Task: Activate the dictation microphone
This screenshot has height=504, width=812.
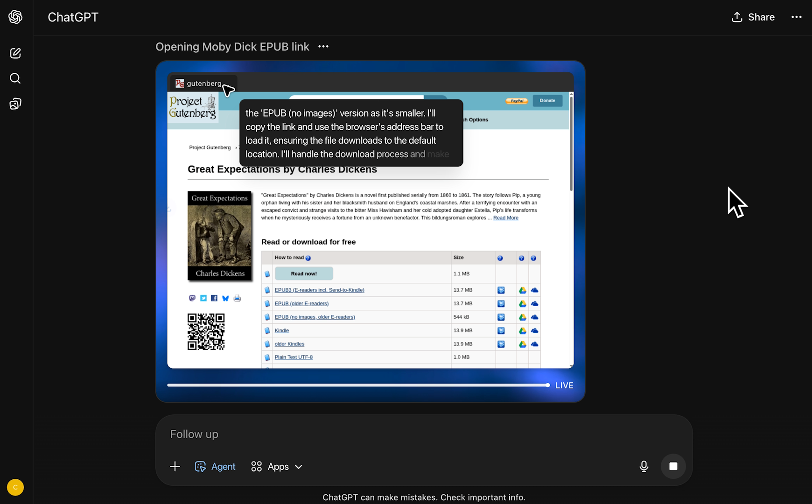Action: pos(644,466)
